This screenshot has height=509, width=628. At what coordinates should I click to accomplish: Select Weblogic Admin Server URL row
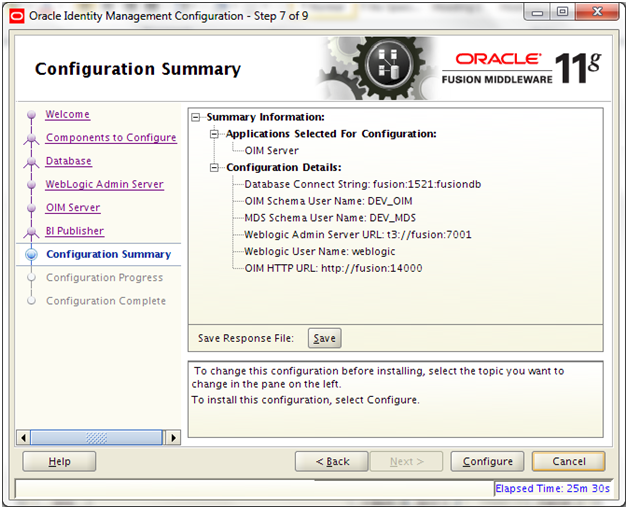pos(358,235)
